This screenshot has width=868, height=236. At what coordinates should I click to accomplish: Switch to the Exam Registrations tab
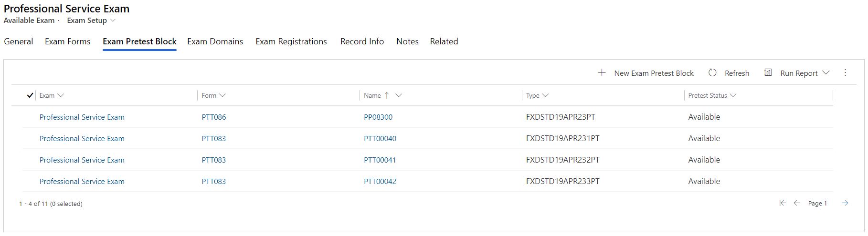291,41
